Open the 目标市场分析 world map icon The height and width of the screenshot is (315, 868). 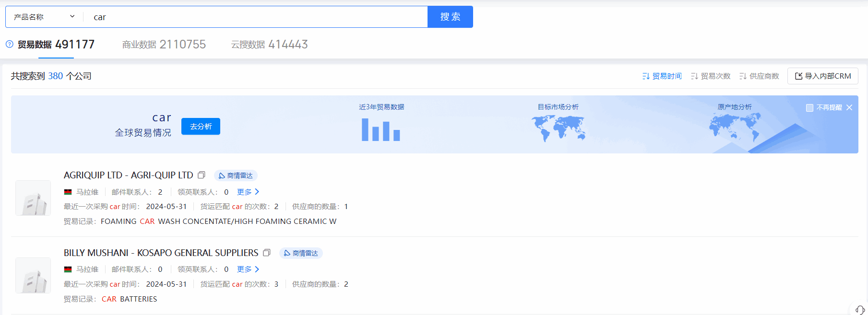[x=559, y=128]
